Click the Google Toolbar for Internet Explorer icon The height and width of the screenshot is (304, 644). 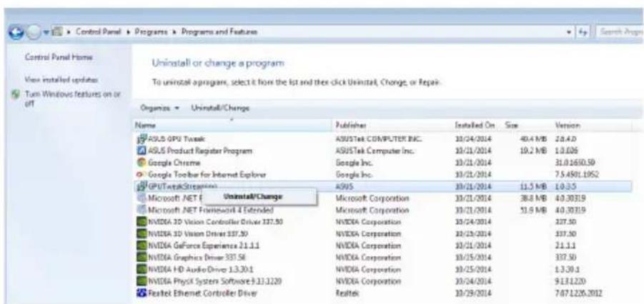point(141,174)
